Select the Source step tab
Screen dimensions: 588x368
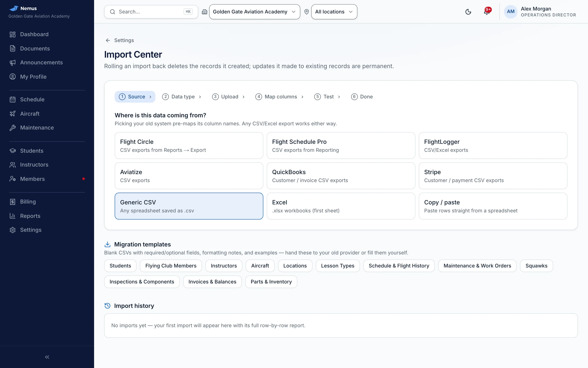(x=135, y=97)
